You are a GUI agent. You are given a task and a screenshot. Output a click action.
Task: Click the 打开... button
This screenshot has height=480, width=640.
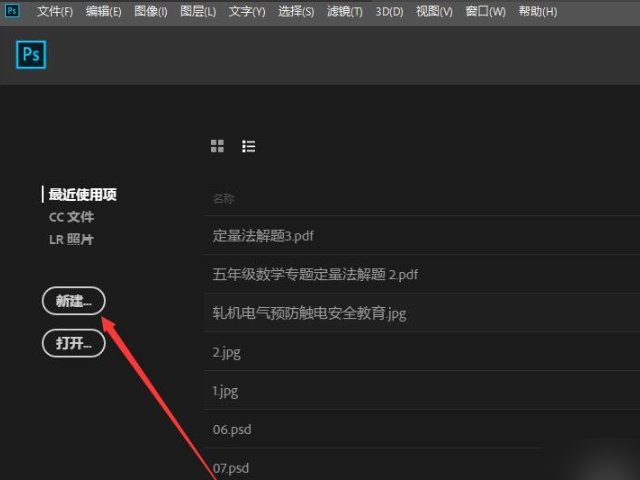coord(74,343)
